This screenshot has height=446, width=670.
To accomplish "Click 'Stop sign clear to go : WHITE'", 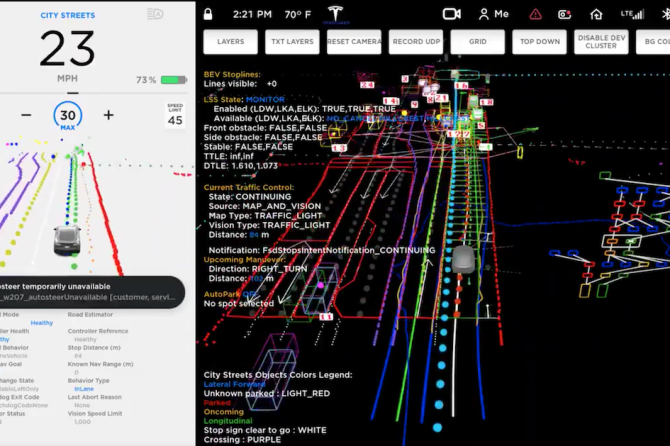I will [265, 430].
